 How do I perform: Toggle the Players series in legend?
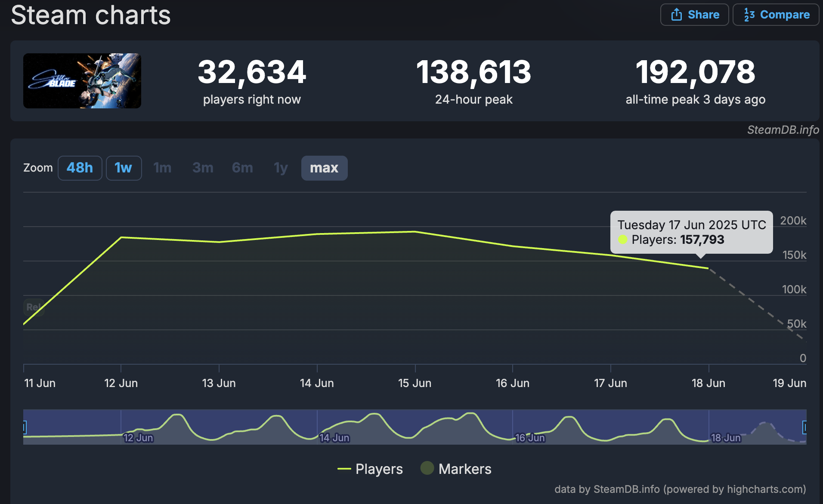pos(370,469)
